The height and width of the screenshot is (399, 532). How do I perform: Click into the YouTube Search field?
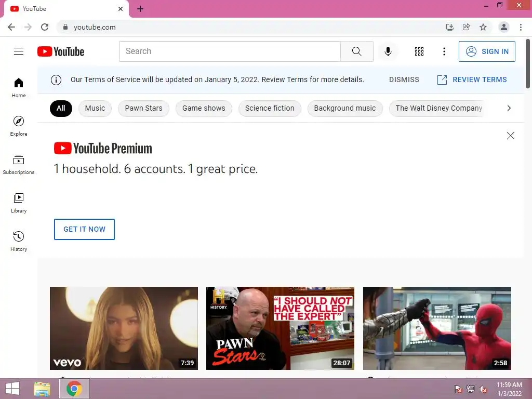(230, 51)
